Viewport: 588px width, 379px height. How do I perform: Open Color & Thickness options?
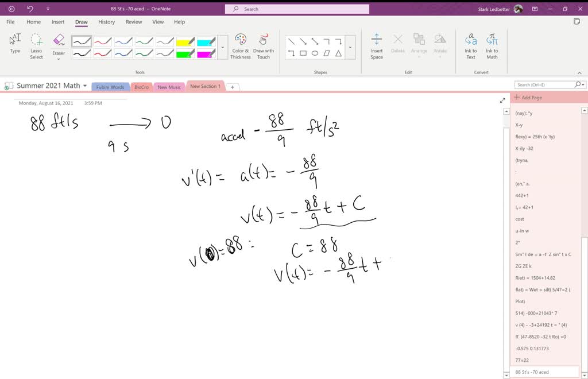point(240,46)
